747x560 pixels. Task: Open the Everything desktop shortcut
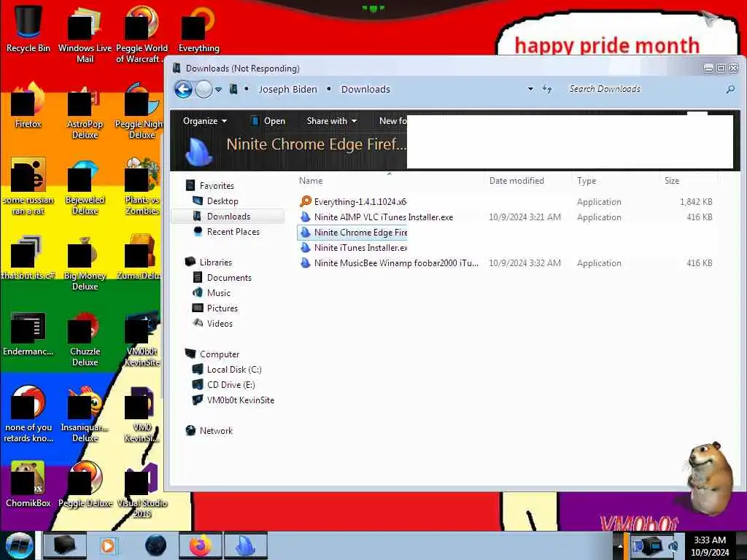pos(198,29)
